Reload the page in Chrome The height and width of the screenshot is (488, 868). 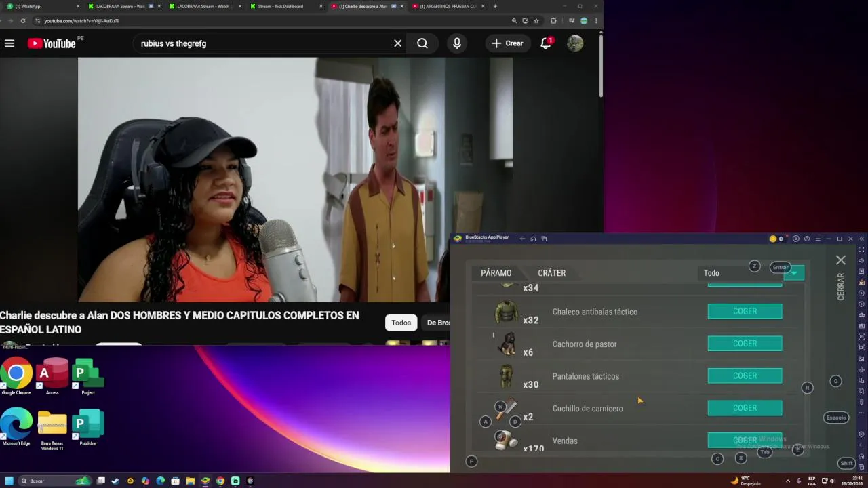click(23, 21)
